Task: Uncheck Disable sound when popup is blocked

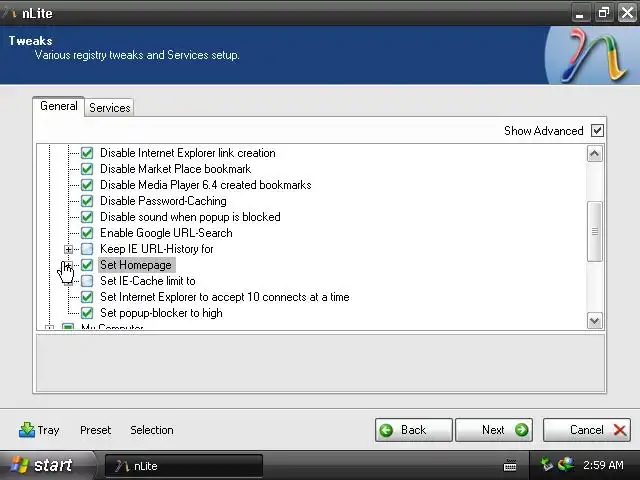Action: (87, 217)
